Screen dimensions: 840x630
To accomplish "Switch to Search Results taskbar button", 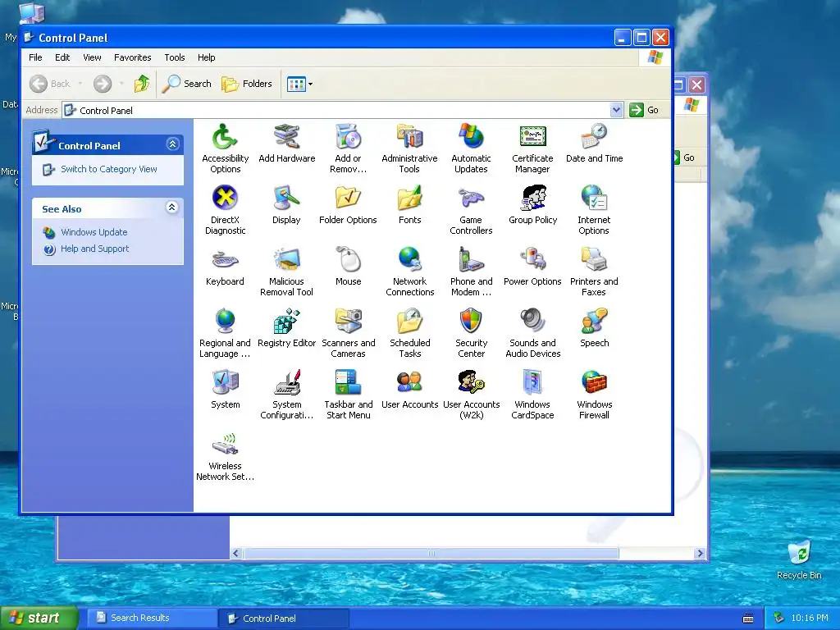I will click(152, 618).
